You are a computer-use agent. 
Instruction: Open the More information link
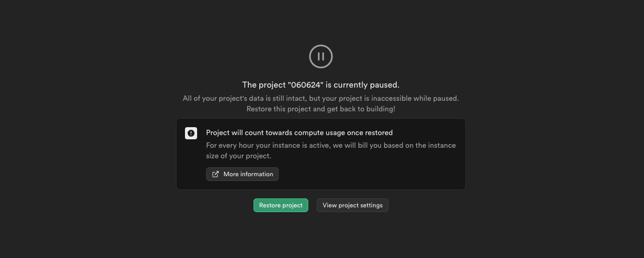(x=242, y=174)
